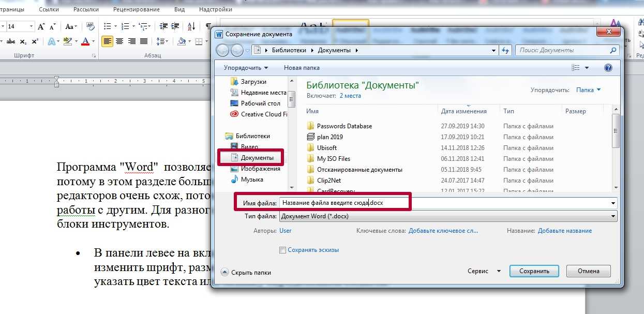Open the Сервис dropdown
644x314 pixels.
484,271
